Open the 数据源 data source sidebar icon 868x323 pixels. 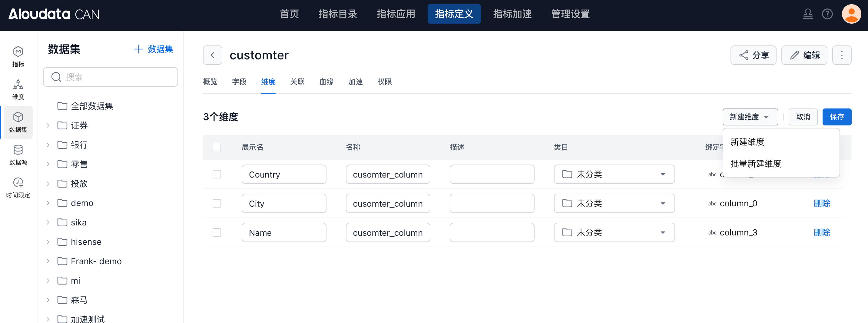[x=18, y=155]
